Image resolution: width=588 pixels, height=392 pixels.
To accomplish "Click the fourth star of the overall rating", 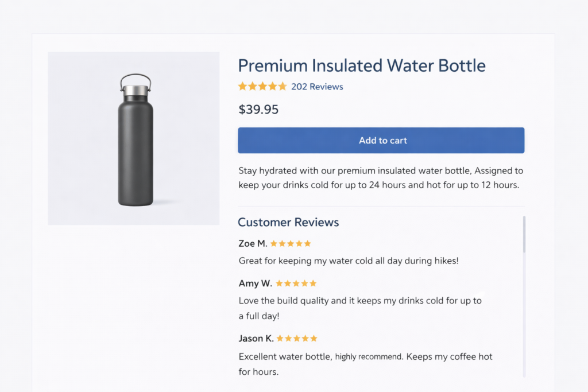I will 273,86.
